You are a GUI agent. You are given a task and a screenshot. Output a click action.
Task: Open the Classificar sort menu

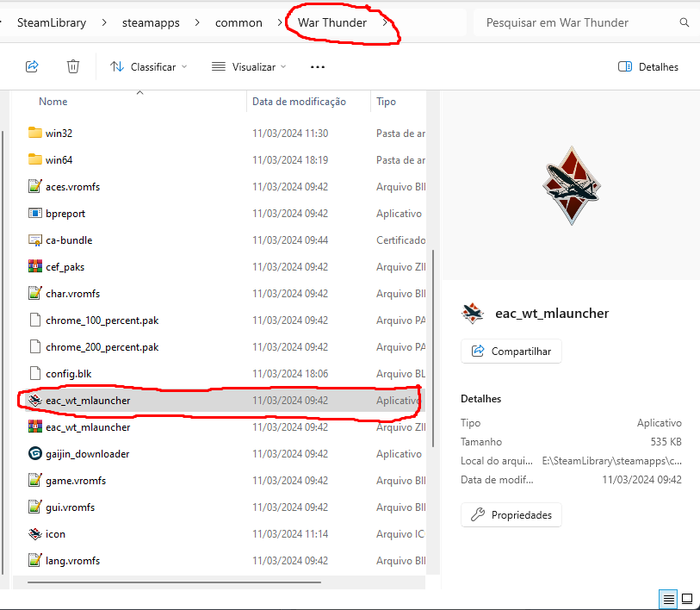tap(149, 67)
